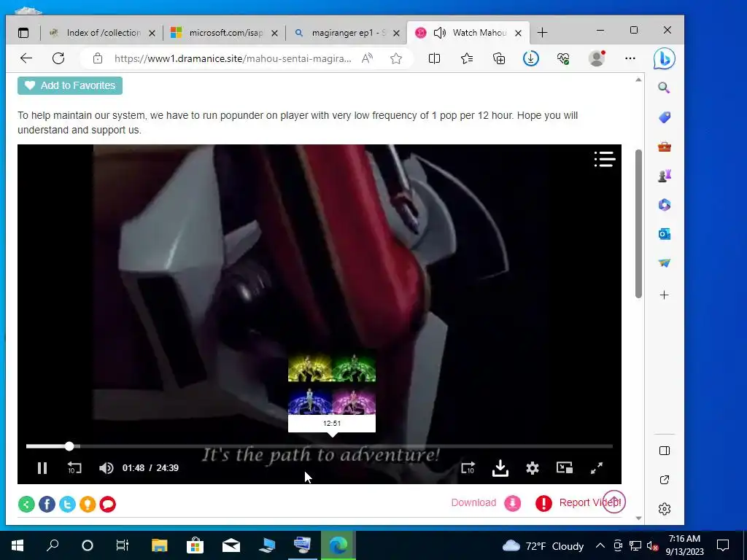The image size is (747, 560).
Task: Open sidebar Microsoft 365 icon
Action: 664,205
